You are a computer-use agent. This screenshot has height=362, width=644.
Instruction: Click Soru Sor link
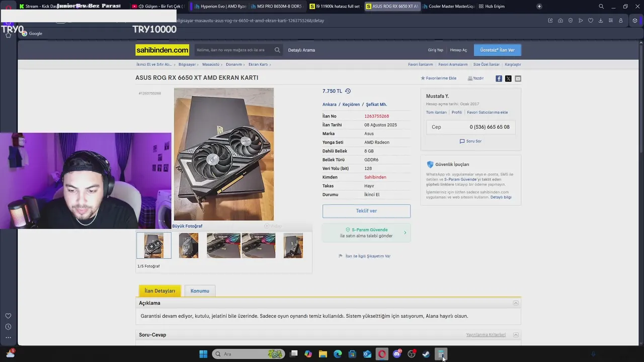(470, 141)
